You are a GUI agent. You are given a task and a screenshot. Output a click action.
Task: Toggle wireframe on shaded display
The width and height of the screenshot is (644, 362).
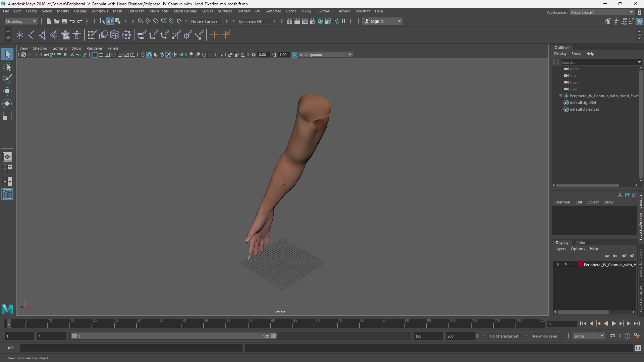(x=162, y=55)
